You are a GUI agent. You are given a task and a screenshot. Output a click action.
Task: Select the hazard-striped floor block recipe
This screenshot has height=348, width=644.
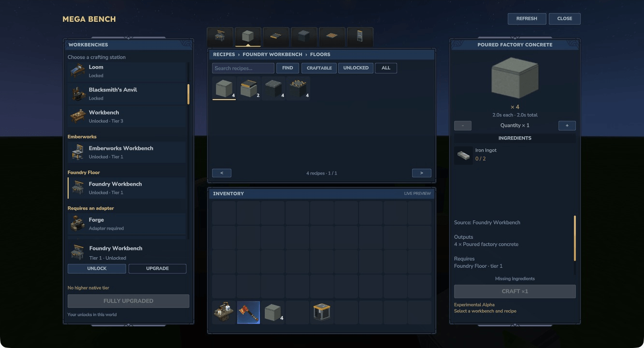coord(298,88)
